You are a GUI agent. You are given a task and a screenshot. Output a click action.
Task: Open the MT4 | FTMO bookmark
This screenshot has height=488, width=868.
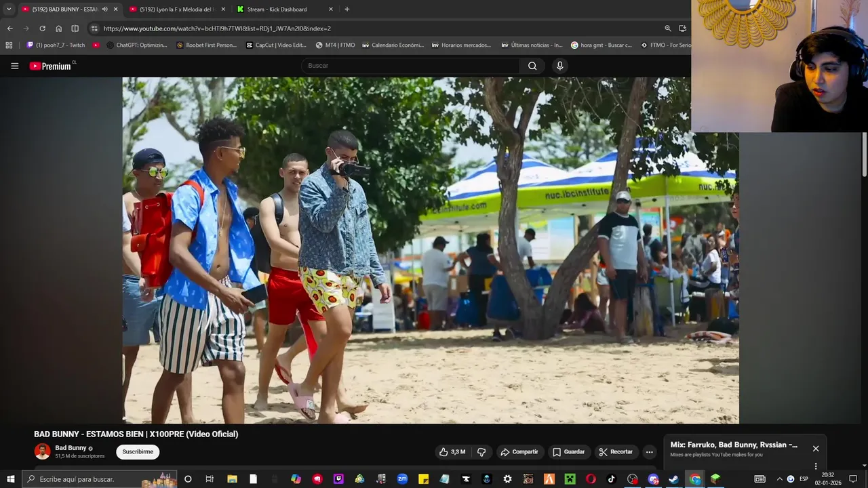(x=336, y=45)
